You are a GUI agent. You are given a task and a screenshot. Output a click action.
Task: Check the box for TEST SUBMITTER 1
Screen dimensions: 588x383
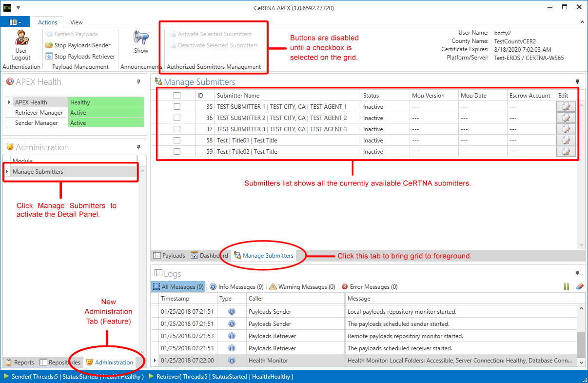click(x=177, y=106)
